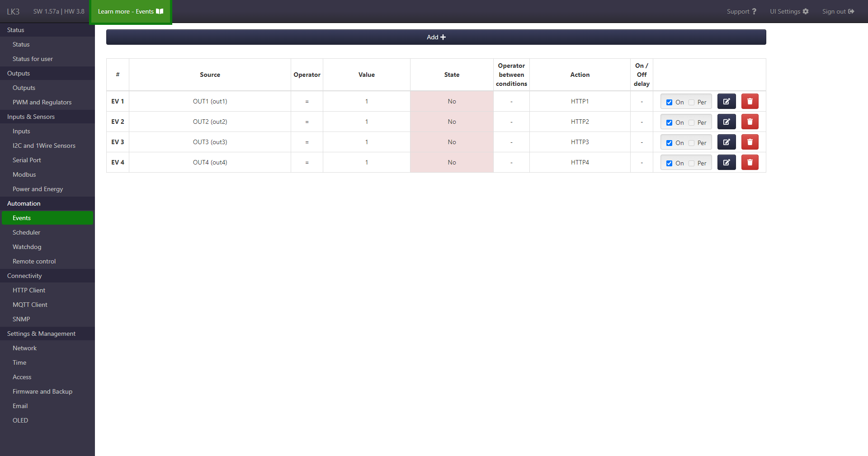Open UI Settings
The width and height of the screenshot is (868, 456).
[x=789, y=11]
